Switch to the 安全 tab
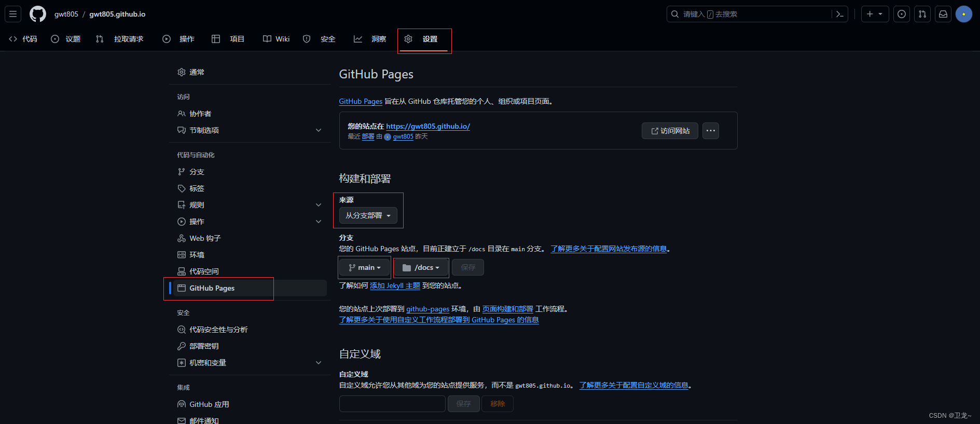Image resolution: width=980 pixels, height=424 pixels. pos(319,39)
